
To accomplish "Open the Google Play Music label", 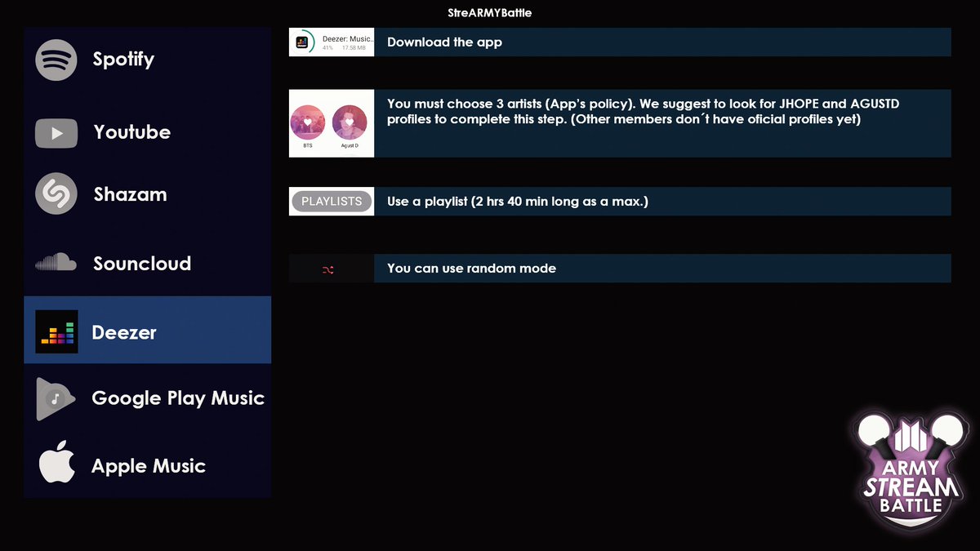I will pyautogui.click(x=178, y=398).
